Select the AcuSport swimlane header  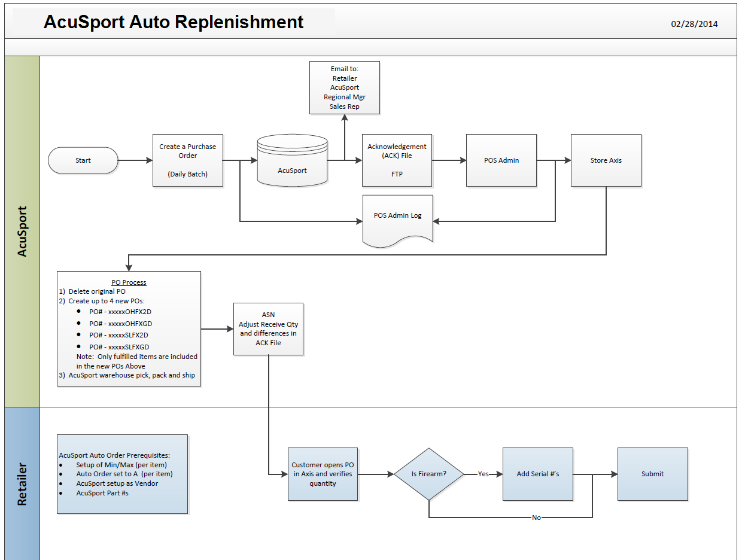(22, 232)
